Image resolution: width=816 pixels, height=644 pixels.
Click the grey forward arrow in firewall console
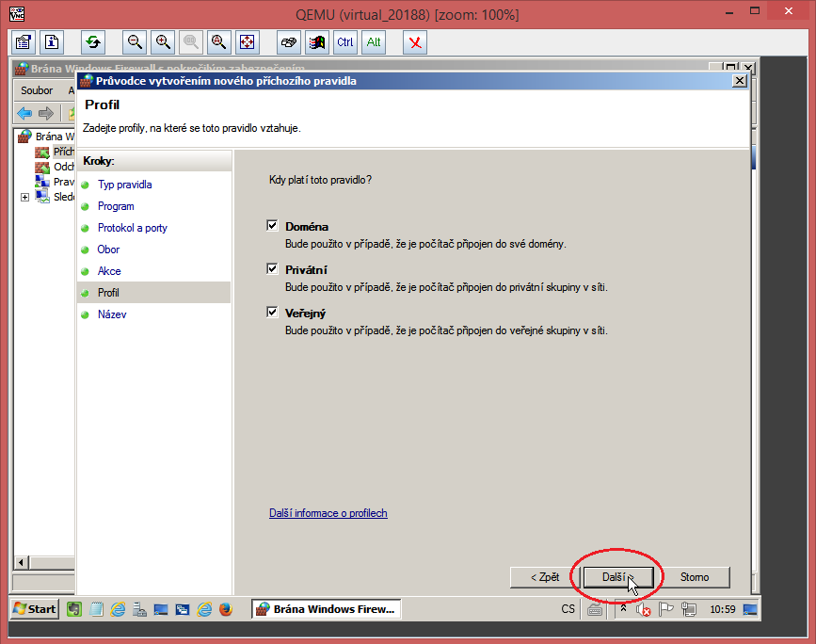click(x=46, y=113)
